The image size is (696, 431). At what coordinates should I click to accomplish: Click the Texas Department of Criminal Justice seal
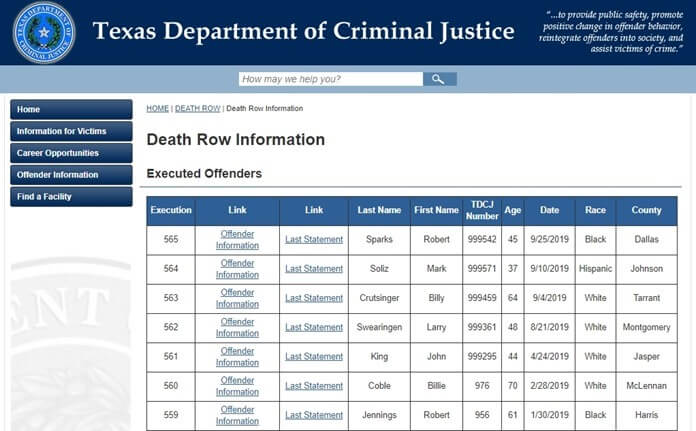44,32
